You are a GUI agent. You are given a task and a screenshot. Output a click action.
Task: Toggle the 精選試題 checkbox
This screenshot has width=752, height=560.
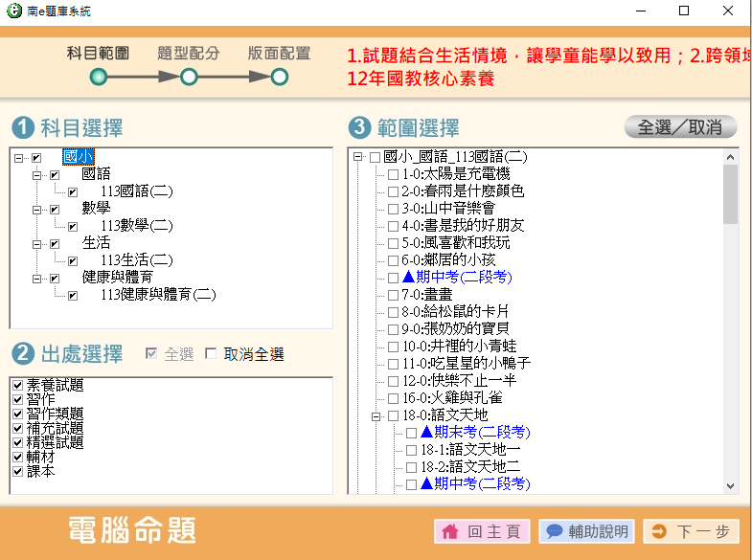point(17,443)
